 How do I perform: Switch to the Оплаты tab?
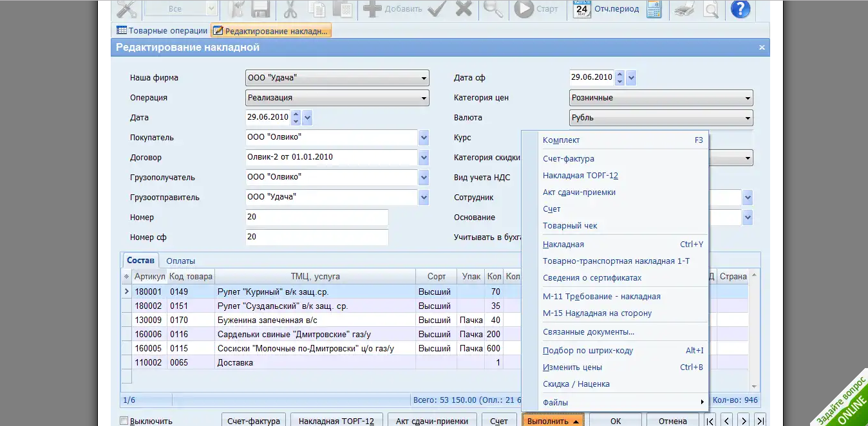point(180,261)
